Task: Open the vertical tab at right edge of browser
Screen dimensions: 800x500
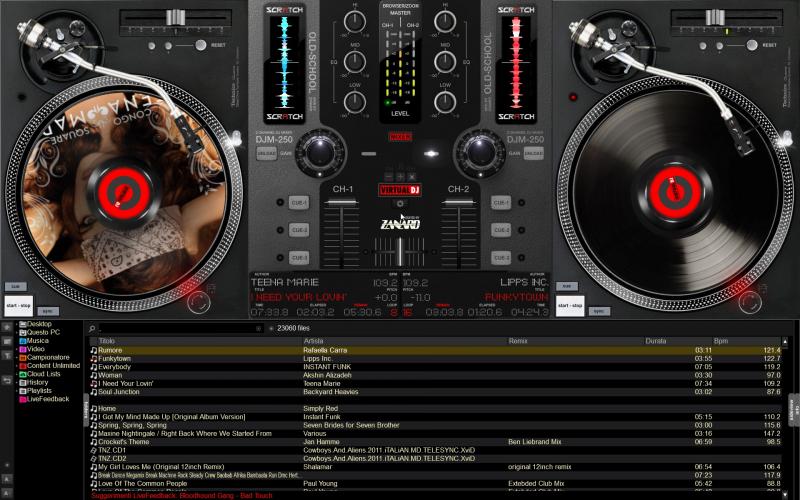Action: pos(794,410)
